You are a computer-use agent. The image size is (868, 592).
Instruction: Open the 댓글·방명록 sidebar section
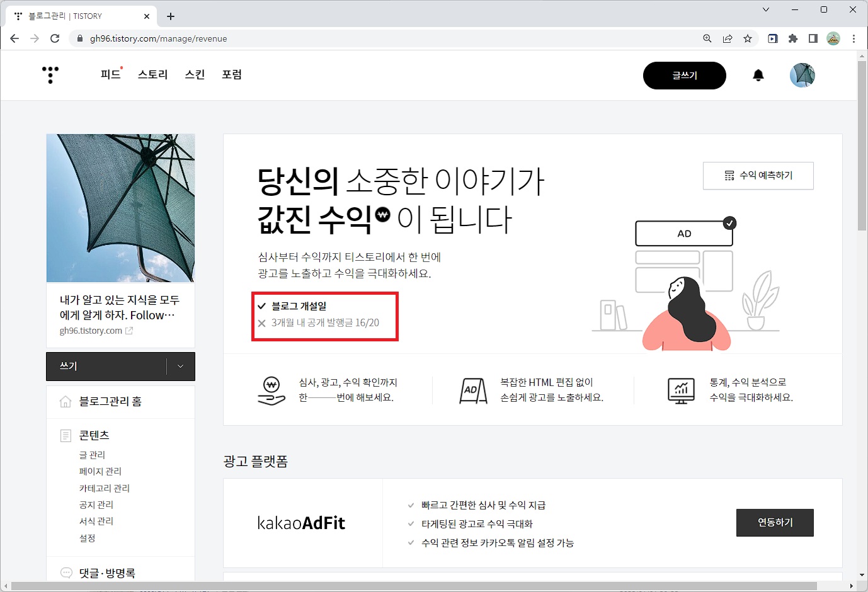click(x=107, y=573)
